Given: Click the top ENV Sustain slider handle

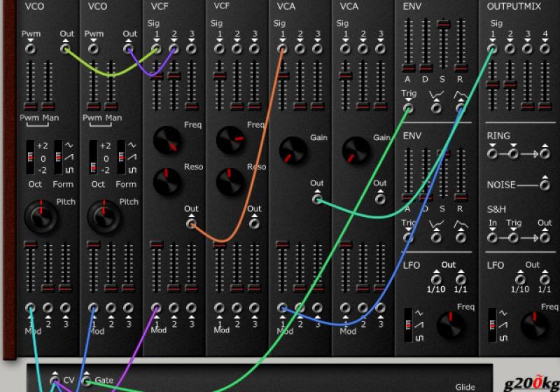Looking at the screenshot, I should pos(443,24).
